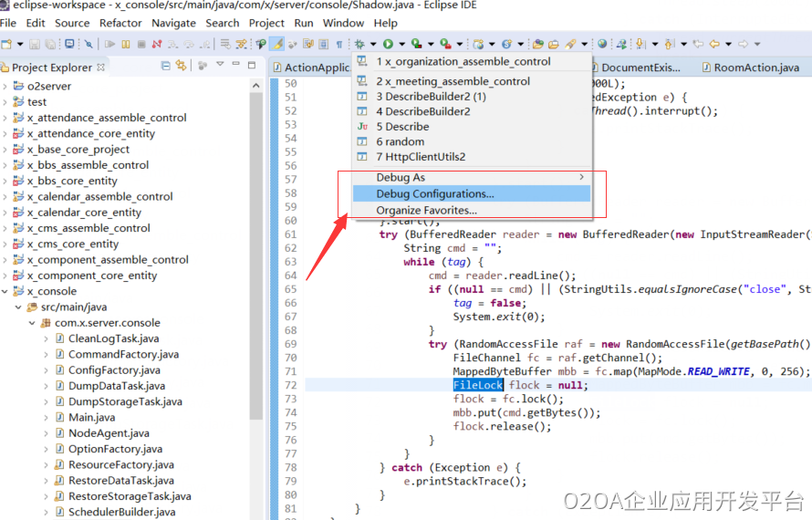Screen dimensions: 812x520
Task: Toggle the highlighted Mark Occurrences icon
Action: coord(277,44)
